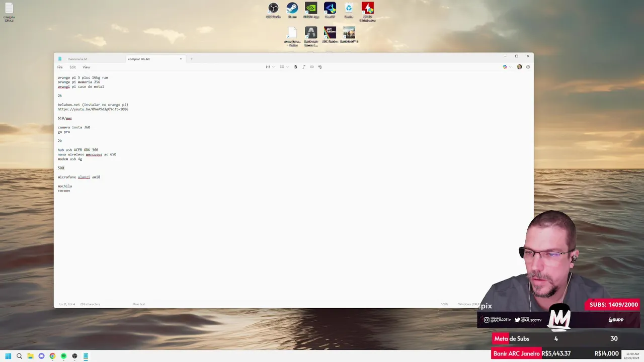Click the 'go pro' line
Screen dimensions: 644x362
pos(64,132)
